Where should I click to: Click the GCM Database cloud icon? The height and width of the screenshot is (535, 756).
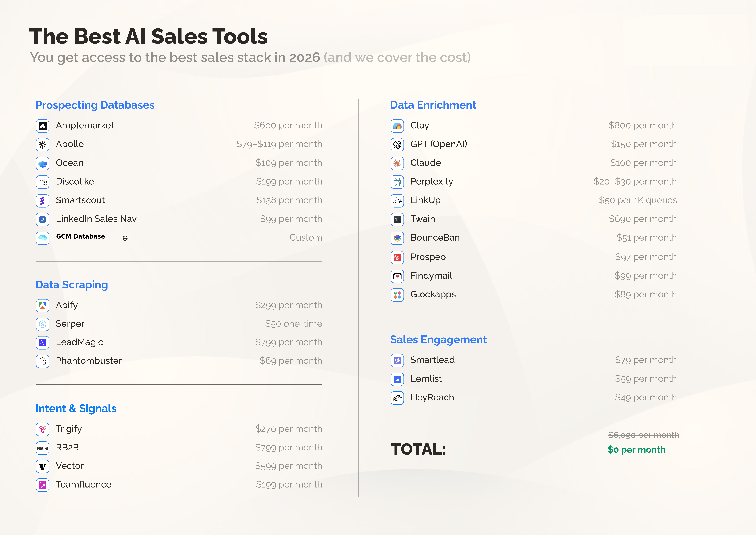pos(42,238)
